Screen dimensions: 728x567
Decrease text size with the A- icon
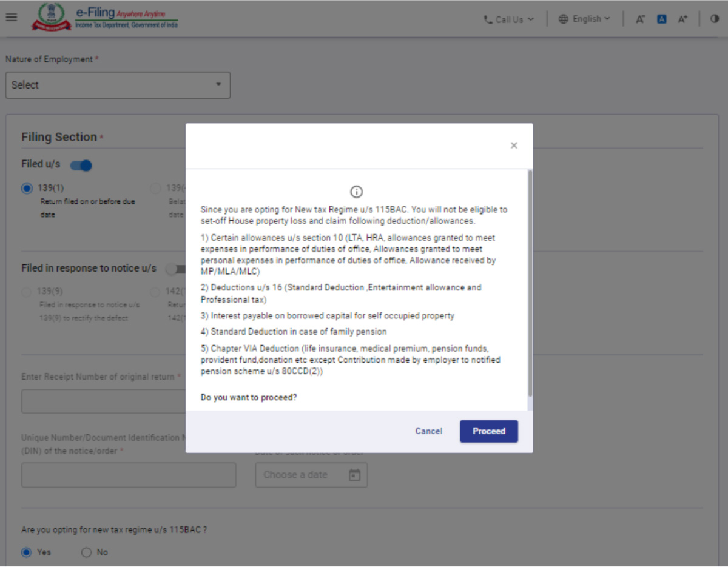pos(640,19)
